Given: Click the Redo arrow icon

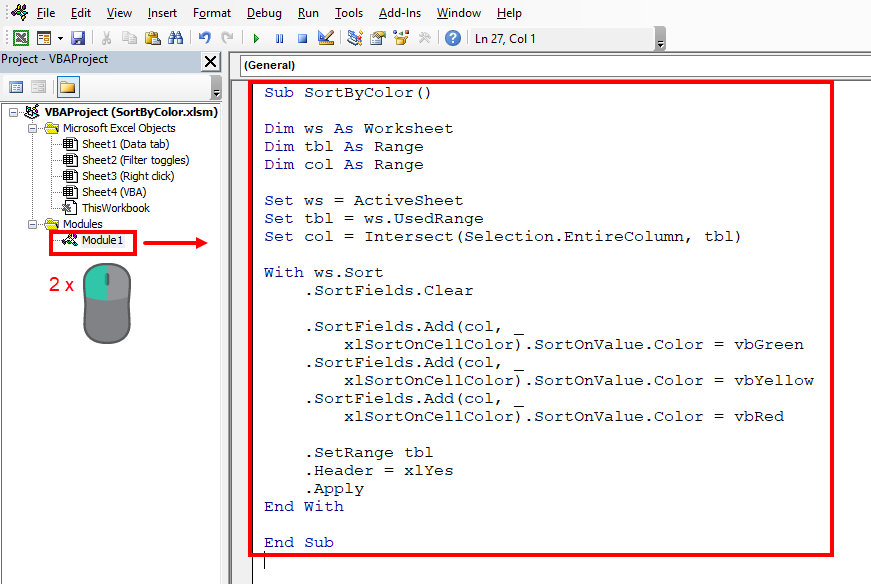Looking at the screenshot, I should (x=227, y=38).
